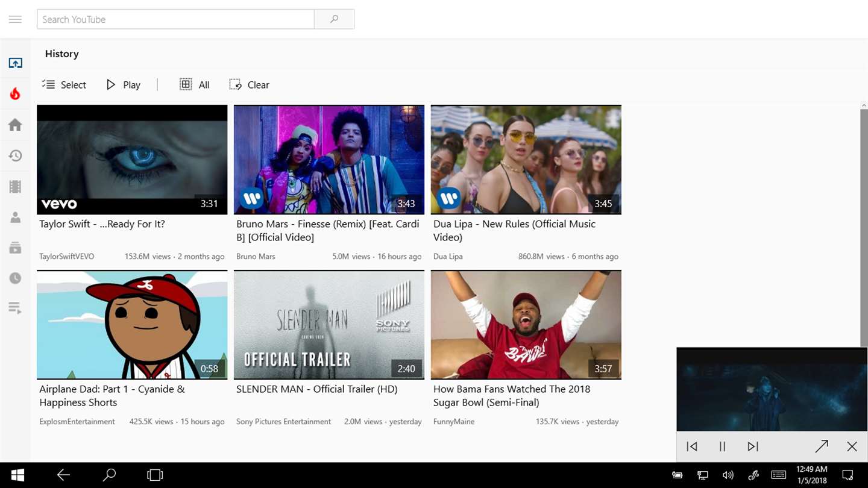Click "5.0M views · 16 hours ago" text
The height and width of the screenshot is (488, 868).
(377, 257)
